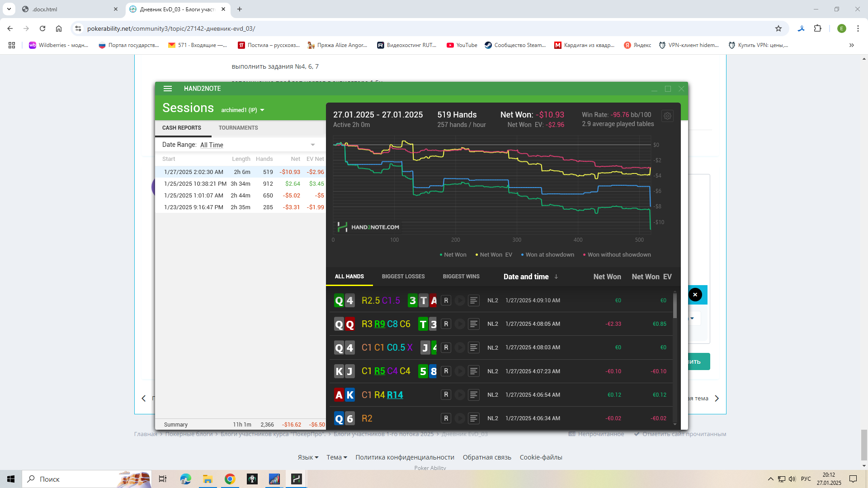Click the black round close button on forum
868x488 pixels.
click(x=695, y=295)
